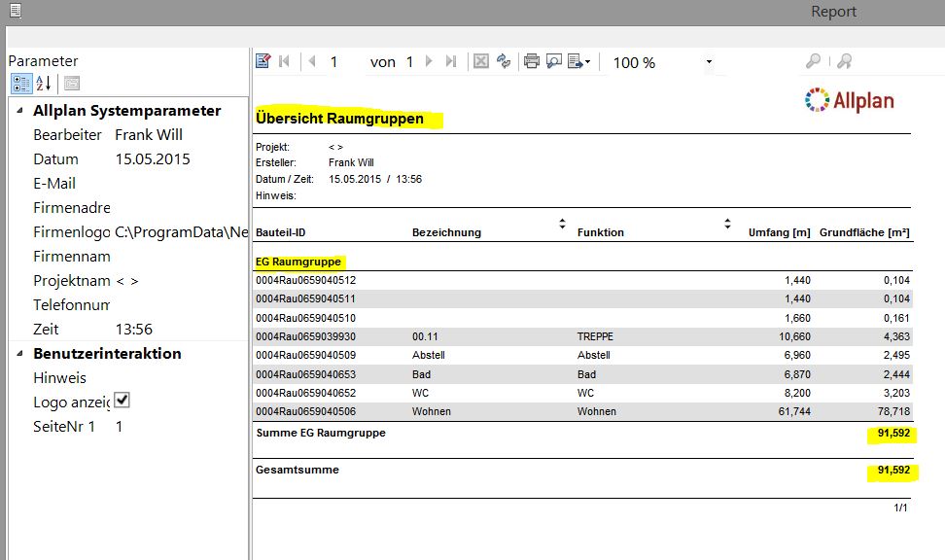Jump to the last report page
This screenshot has width=945, height=560.
pyautogui.click(x=451, y=61)
